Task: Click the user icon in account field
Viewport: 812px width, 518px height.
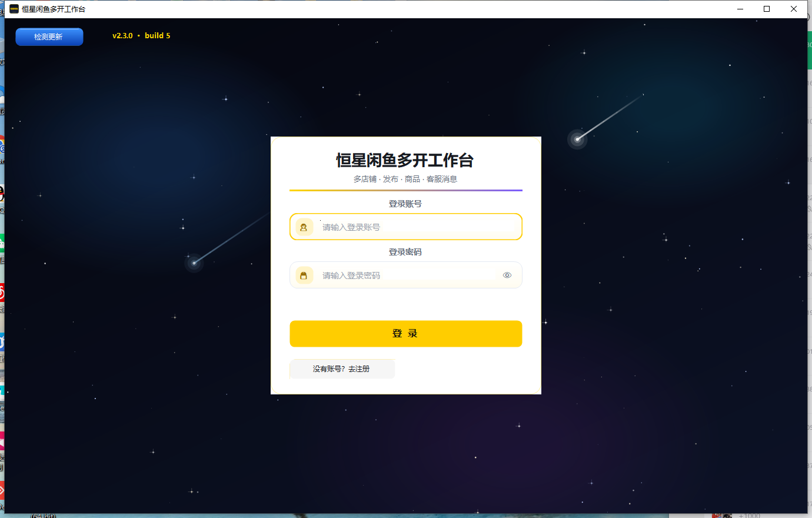Action: tap(304, 227)
